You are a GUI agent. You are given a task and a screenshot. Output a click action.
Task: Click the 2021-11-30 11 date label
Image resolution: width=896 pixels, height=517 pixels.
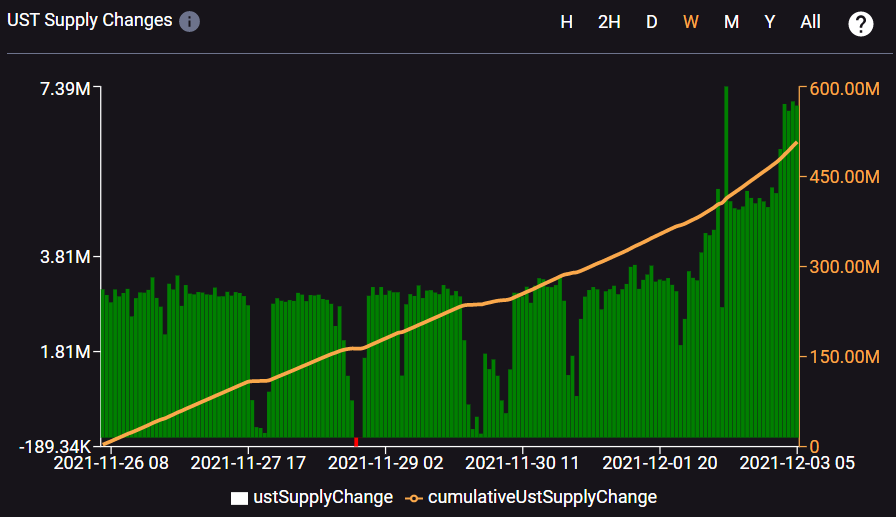pyautogui.click(x=522, y=463)
